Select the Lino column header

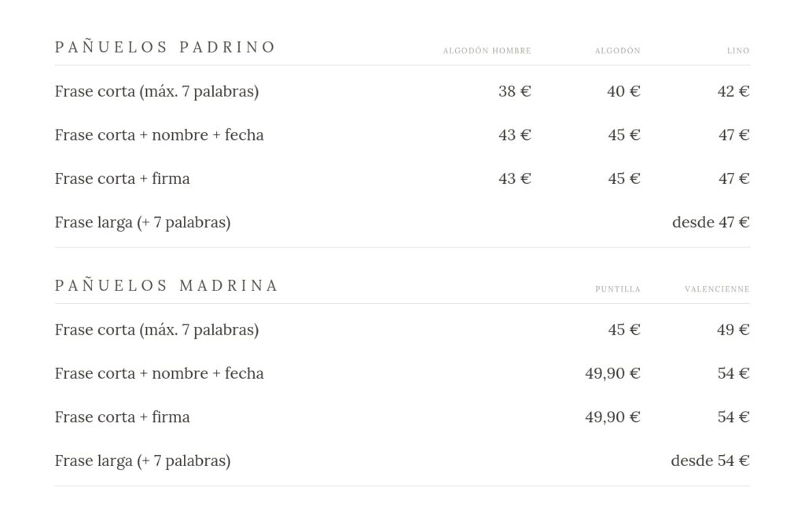coord(738,51)
